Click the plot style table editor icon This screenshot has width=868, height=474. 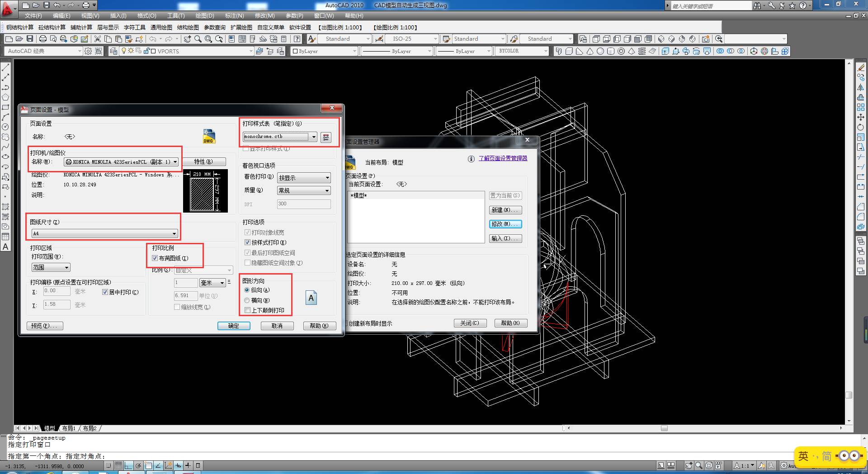[325, 137]
